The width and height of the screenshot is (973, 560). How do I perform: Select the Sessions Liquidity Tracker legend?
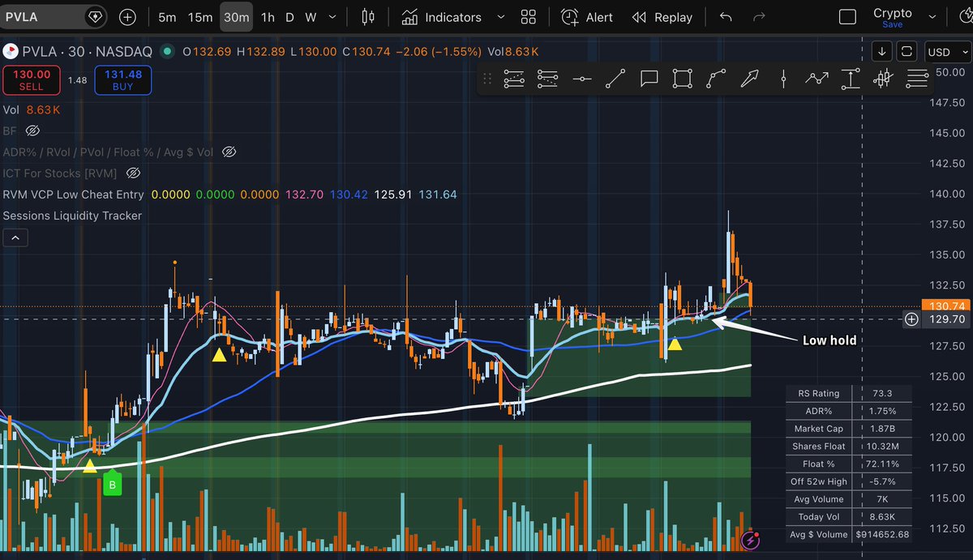pos(72,216)
